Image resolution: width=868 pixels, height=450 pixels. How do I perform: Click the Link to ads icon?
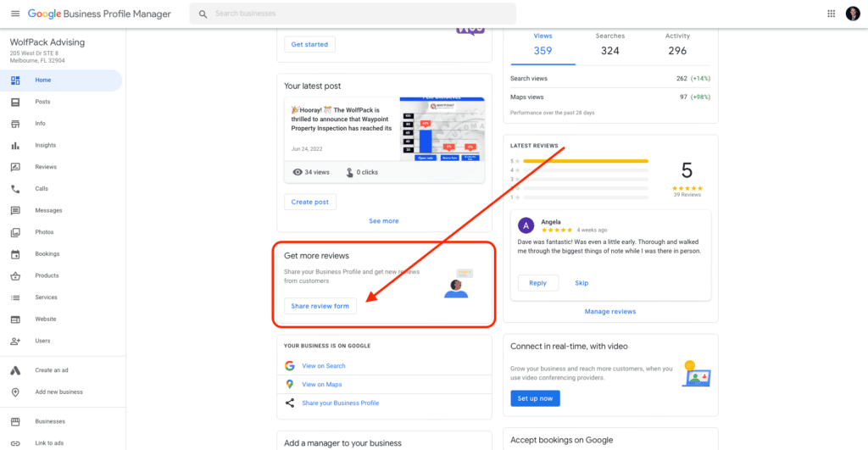click(x=15, y=443)
